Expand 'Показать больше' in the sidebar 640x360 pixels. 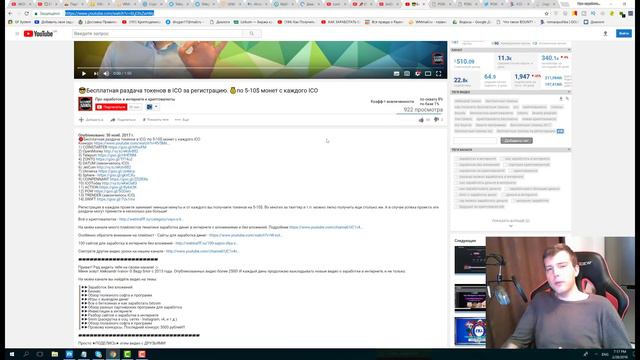511,221
